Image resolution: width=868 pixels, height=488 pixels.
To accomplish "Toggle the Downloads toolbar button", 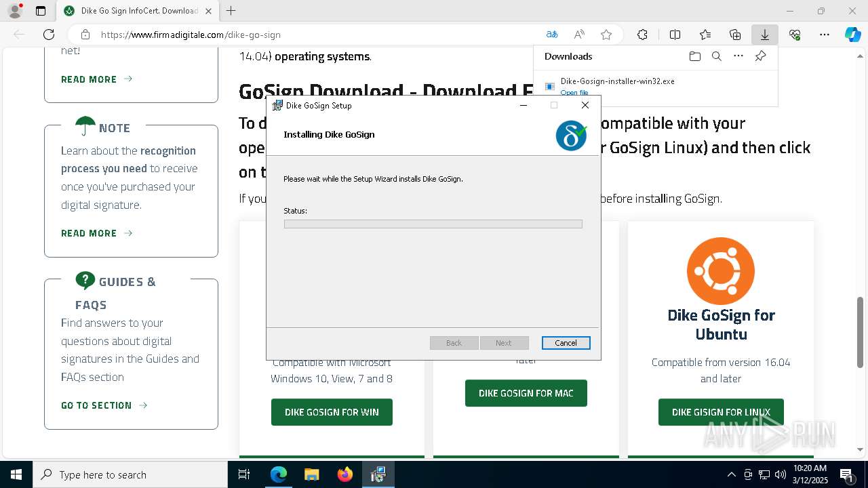I will pos(764,35).
